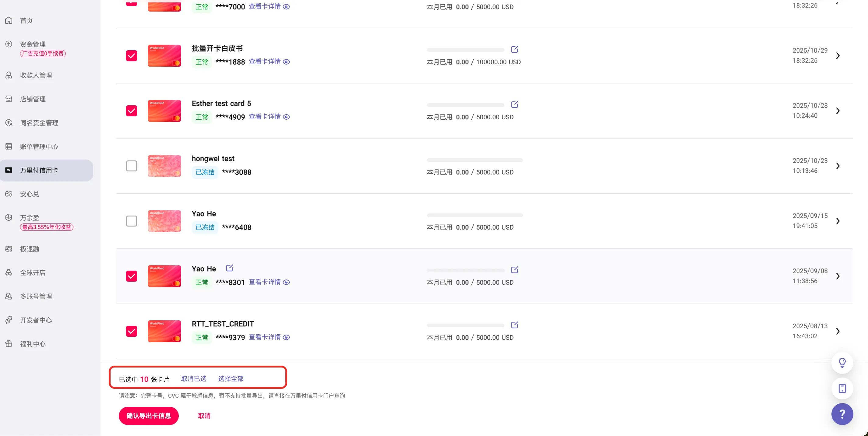Expand the hongwei test row chevron
868x436 pixels.
click(838, 166)
